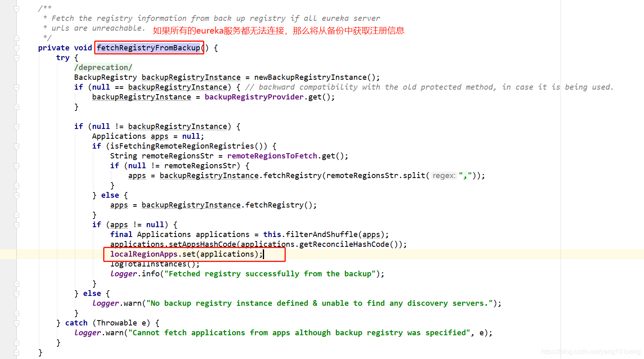
Task: Click the filterAndShuffle method call
Action: point(322,235)
